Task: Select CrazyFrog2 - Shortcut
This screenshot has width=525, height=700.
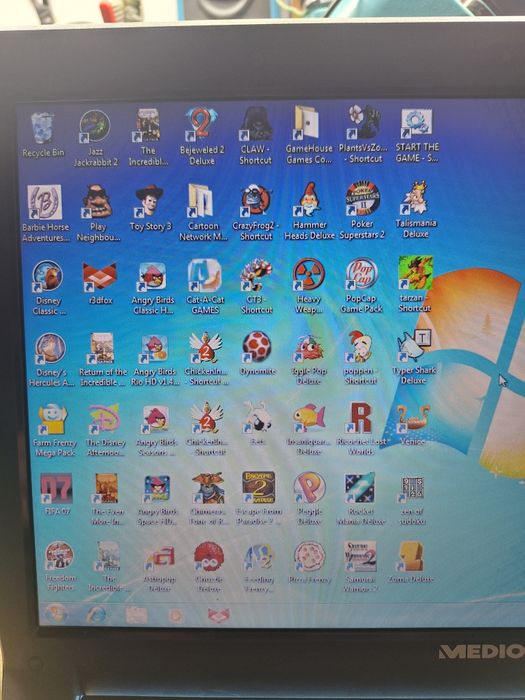Action: point(256,200)
